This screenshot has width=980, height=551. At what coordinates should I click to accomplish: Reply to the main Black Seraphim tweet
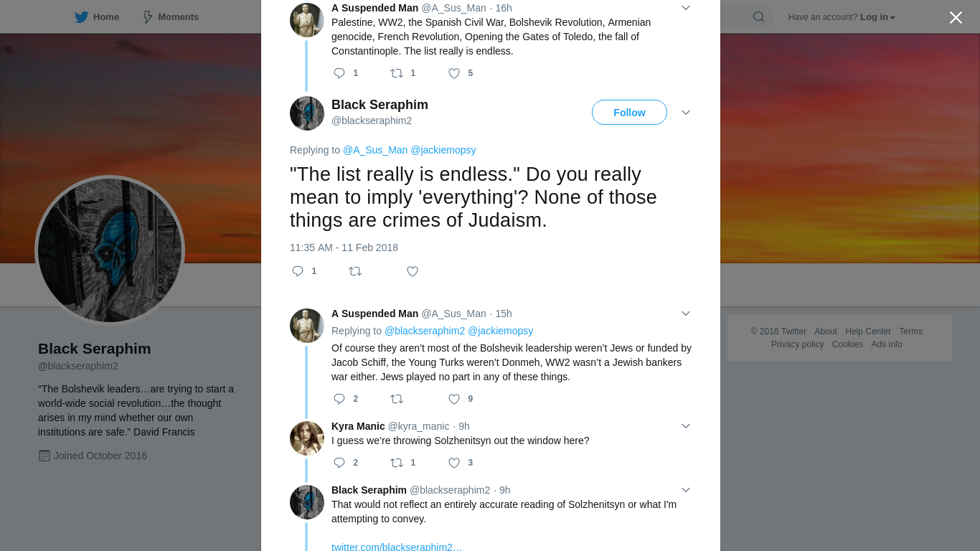[298, 271]
